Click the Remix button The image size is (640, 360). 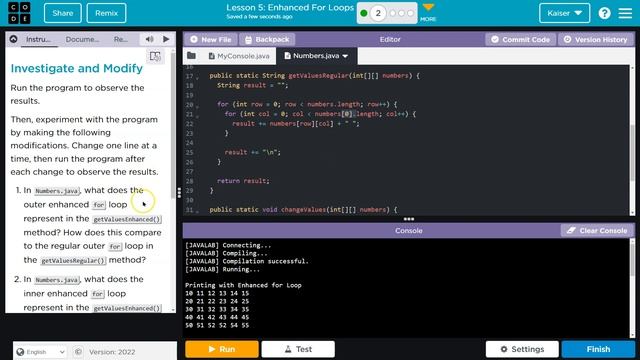pos(106,13)
